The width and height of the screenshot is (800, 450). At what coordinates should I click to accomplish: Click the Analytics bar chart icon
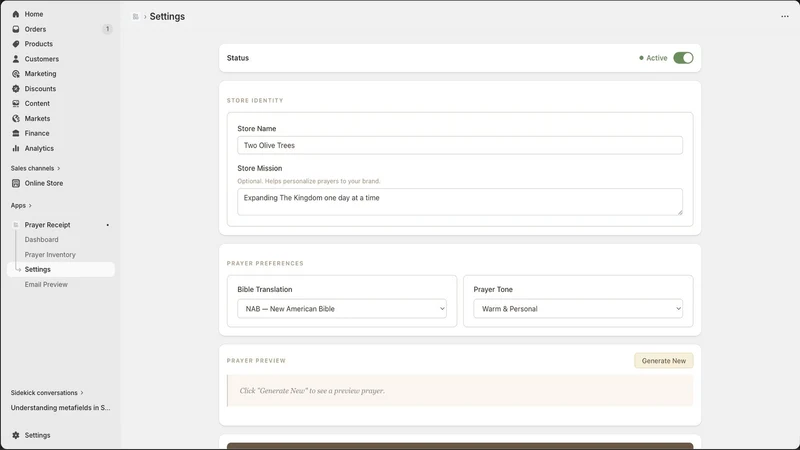[16, 148]
